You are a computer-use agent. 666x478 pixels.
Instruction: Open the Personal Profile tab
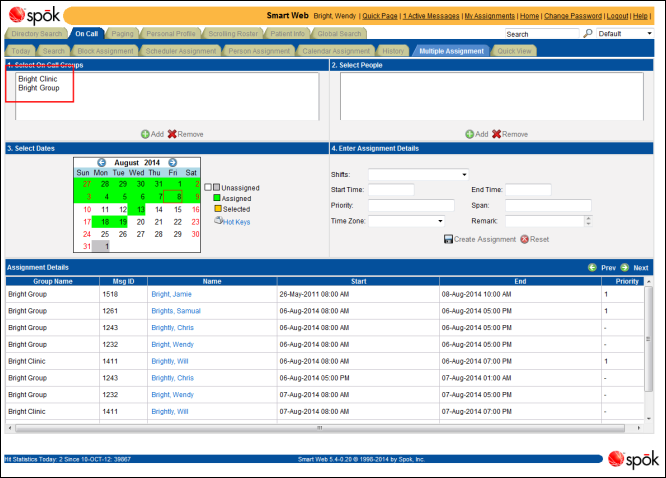(171, 34)
